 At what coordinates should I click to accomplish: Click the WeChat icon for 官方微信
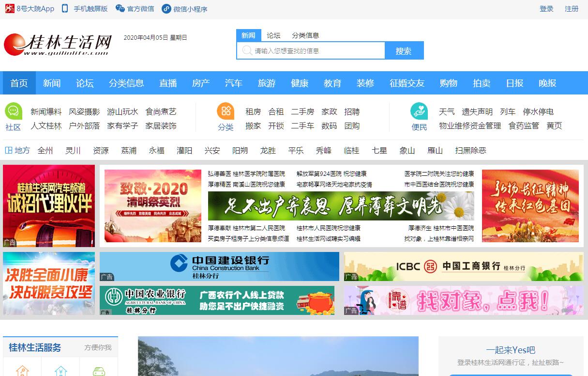click(x=120, y=9)
